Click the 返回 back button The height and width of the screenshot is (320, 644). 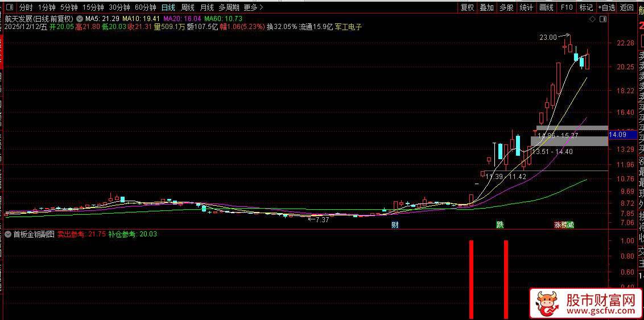tap(627, 7)
